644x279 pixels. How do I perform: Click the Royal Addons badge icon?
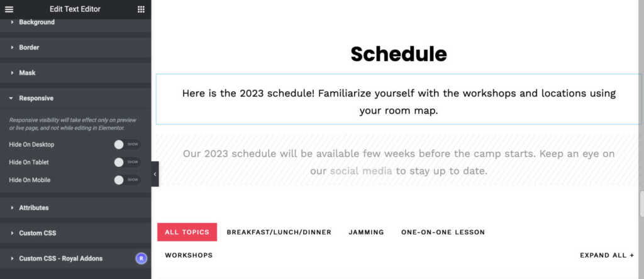click(x=142, y=258)
